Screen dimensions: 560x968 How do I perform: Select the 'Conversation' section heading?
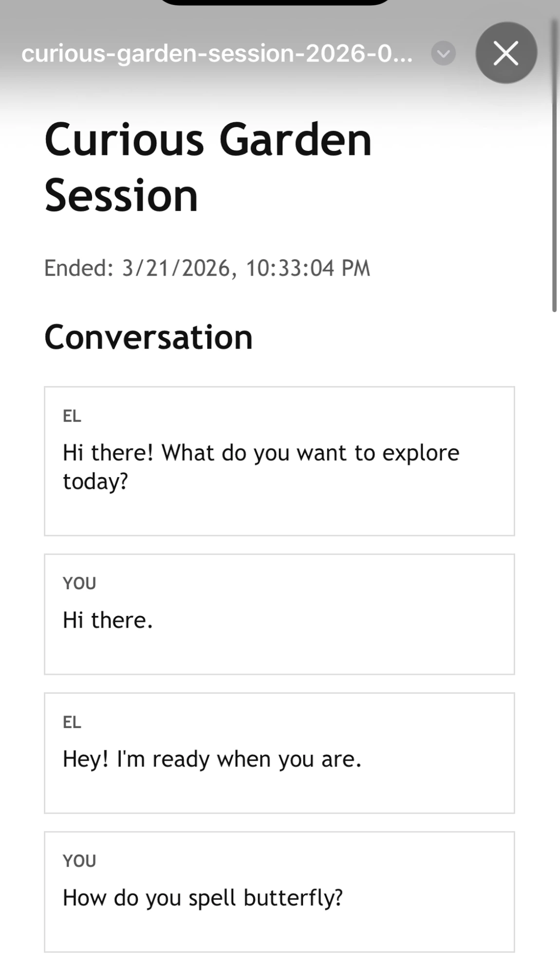(149, 336)
